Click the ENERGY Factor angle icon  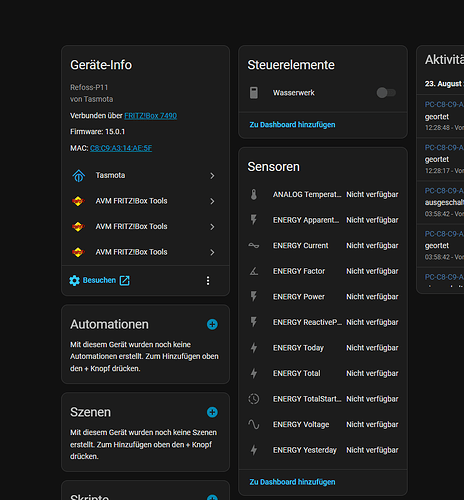254,271
